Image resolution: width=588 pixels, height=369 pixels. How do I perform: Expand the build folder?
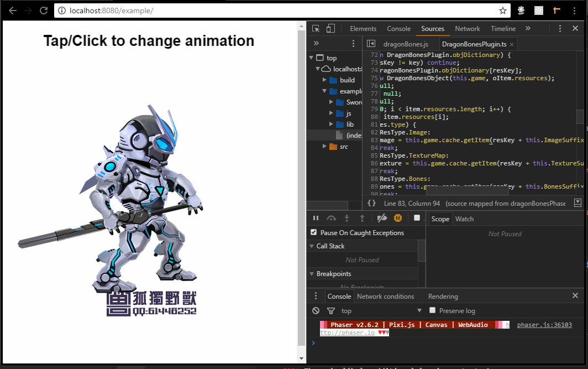pyautogui.click(x=324, y=80)
